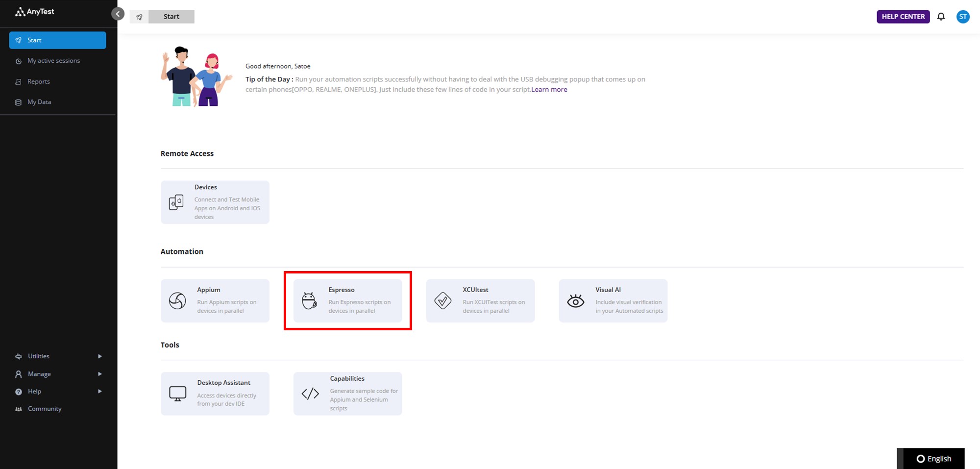The image size is (980, 469).
Task: Click the "Automation" section heading
Action: pos(182,251)
